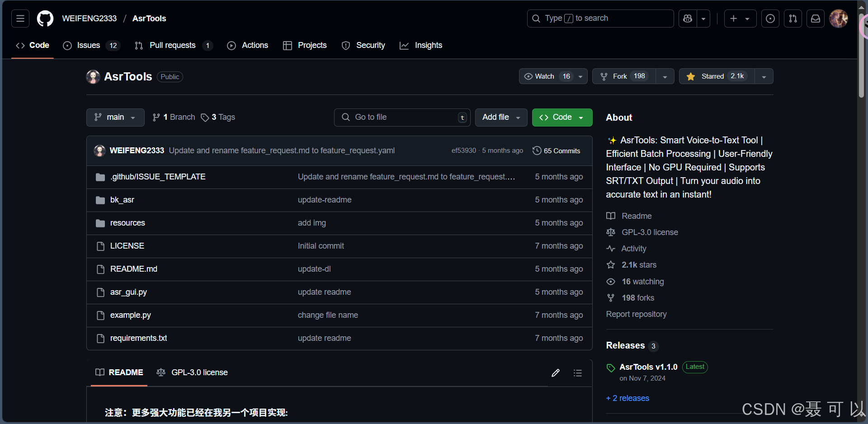Image resolution: width=868 pixels, height=424 pixels.
Task: Open 'change file name' commit message
Action: [x=328, y=315]
